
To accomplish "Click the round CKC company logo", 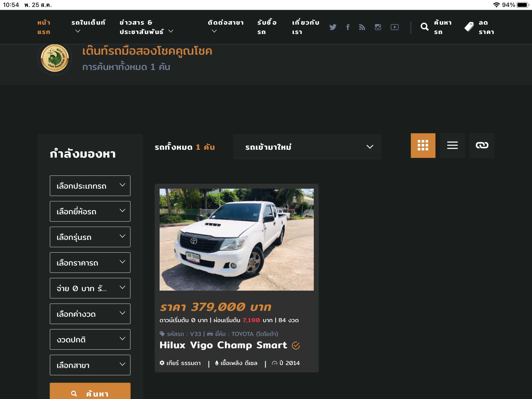I will click(55, 58).
